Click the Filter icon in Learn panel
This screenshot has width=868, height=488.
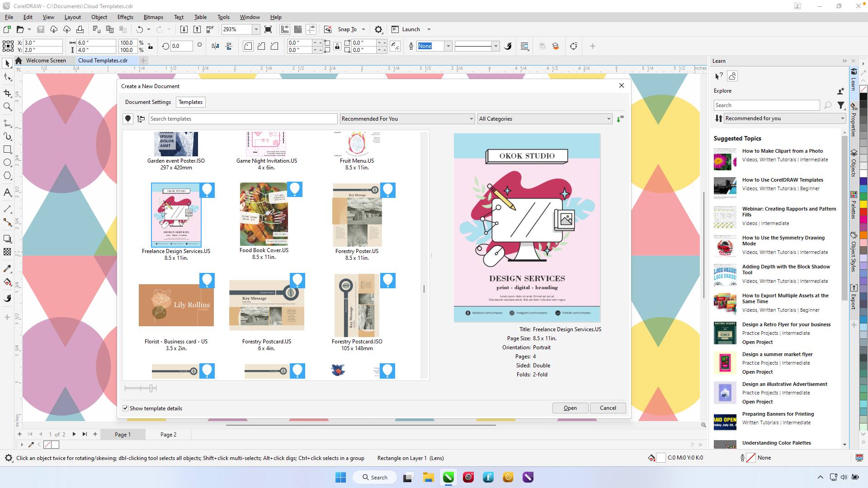(x=840, y=105)
